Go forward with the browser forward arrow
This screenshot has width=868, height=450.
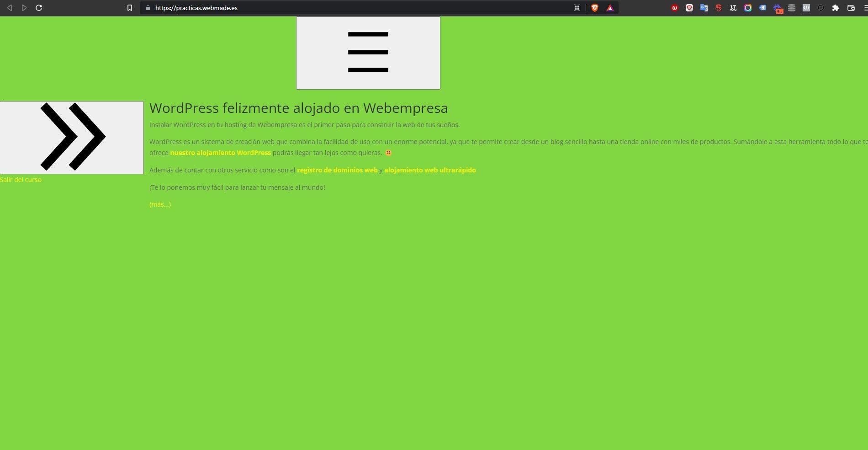click(x=24, y=8)
